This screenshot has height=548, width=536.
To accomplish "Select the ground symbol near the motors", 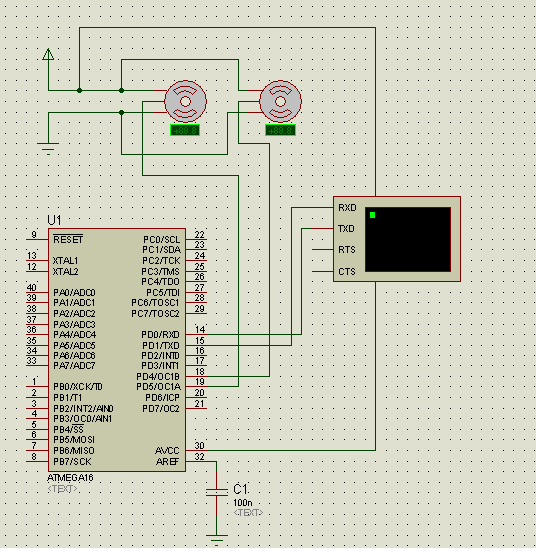I will [x=48, y=148].
